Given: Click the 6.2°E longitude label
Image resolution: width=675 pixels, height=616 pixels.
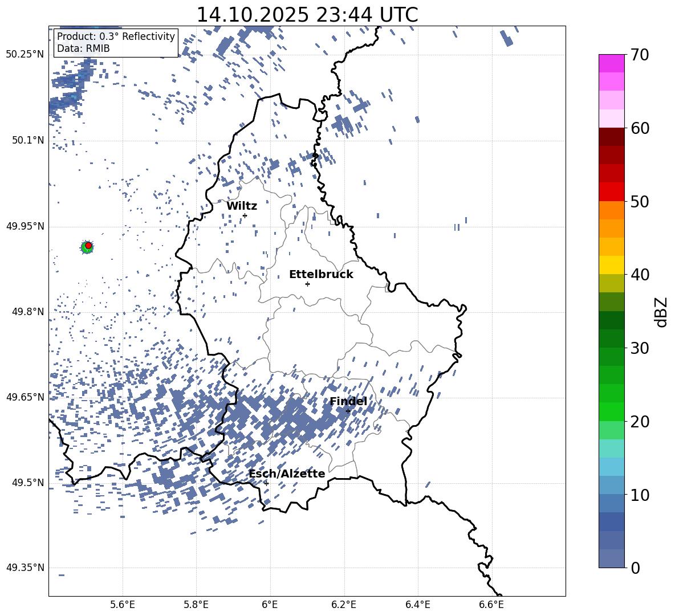Looking at the screenshot, I should pyautogui.click(x=344, y=605).
